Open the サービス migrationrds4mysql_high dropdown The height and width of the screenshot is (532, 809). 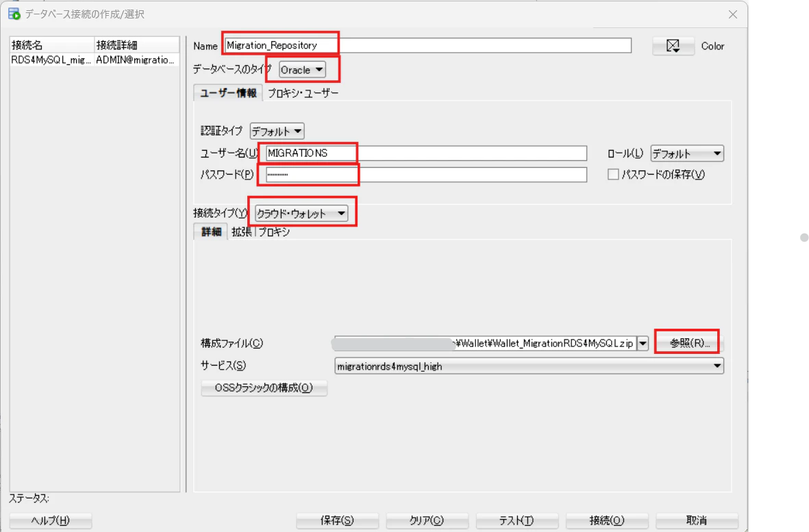point(529,366)
